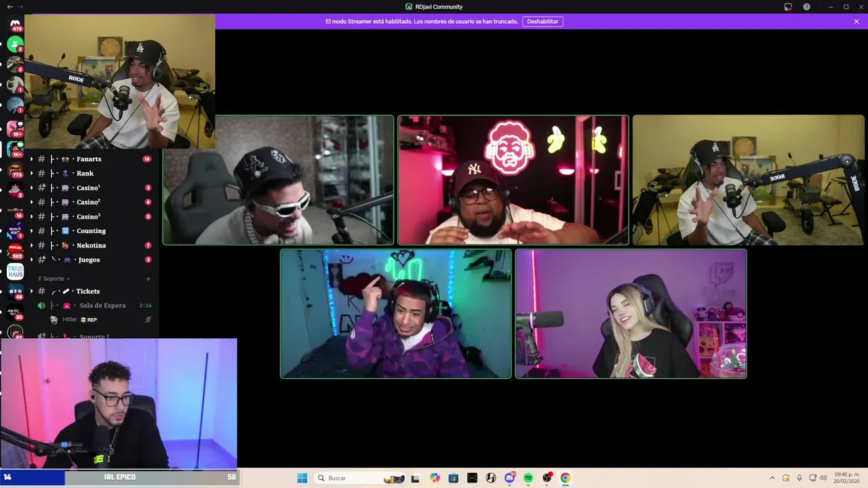Open the TRI HAUS server icon
Image resolution: width=868 pixels, height=488 pixels.
pyautogui.click(x=15, y=272)
